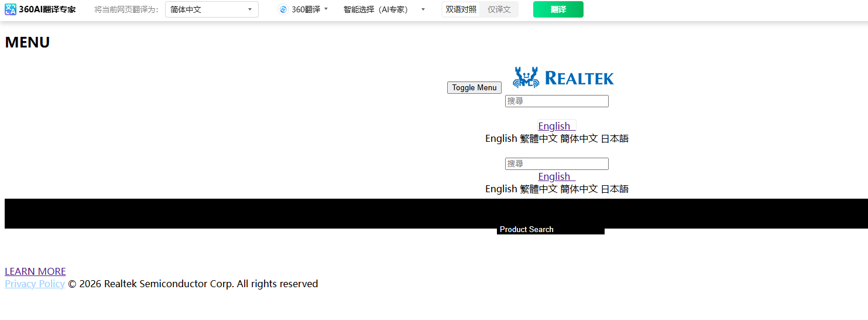Click the 360AI翻译专家 logo icon
This screenshot has width=868, height=320.
[x=11, y=9]
